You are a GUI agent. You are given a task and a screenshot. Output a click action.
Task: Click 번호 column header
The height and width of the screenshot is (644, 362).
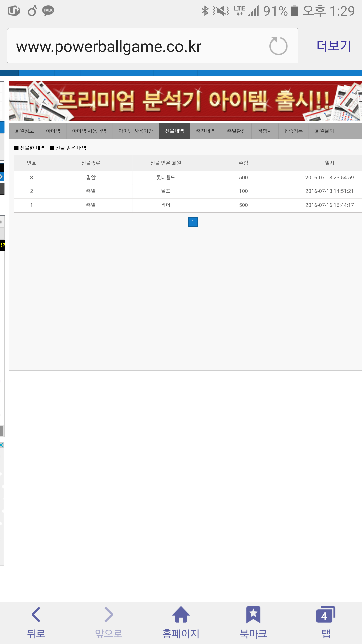(x=32, y=163)
